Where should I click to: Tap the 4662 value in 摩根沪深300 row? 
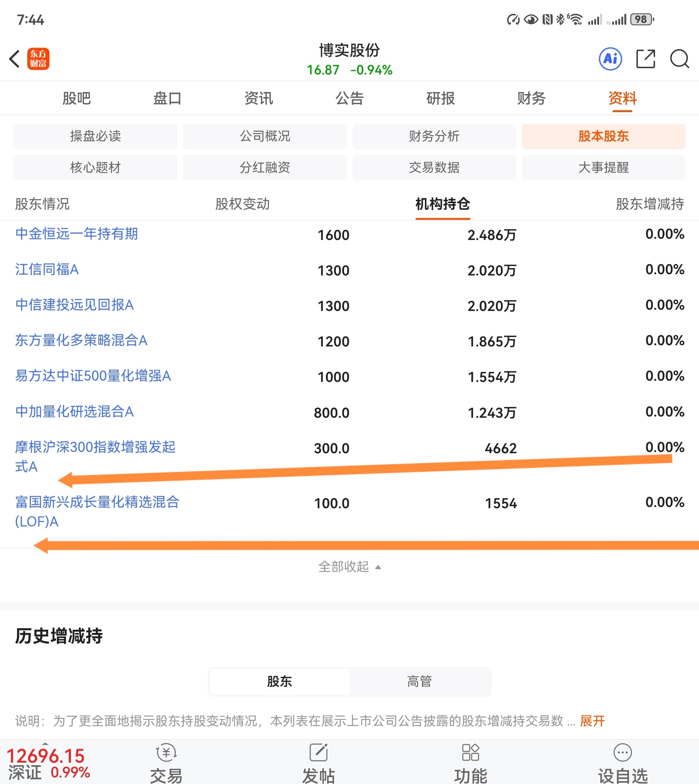(501, 448)
